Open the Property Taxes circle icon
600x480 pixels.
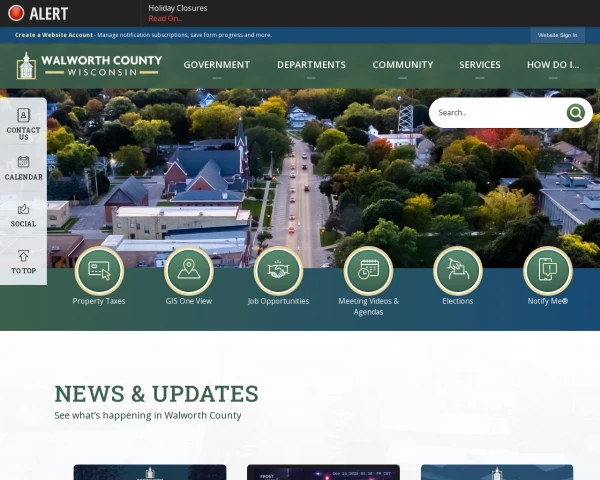[99, 271]
